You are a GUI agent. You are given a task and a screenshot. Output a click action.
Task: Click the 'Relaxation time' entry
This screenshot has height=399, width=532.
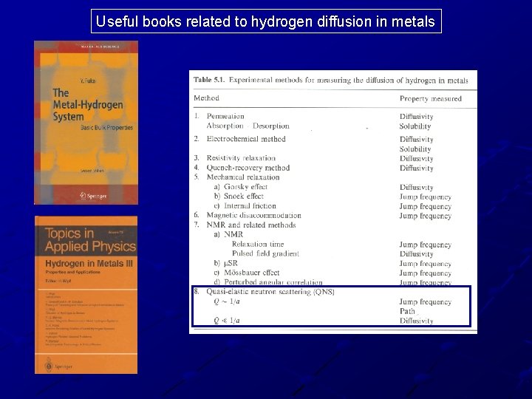click(258, 244)
